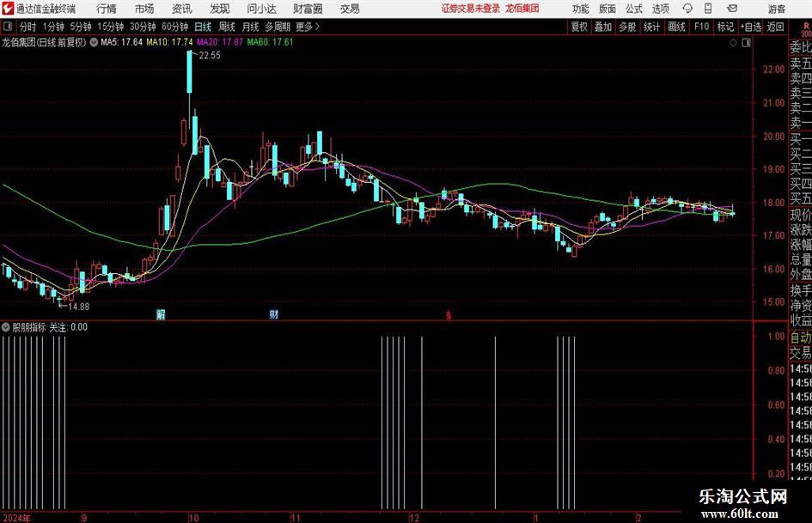The image size is (812, 523).
Task: Click the red $ marker on the chart
Action: (449, 315)
